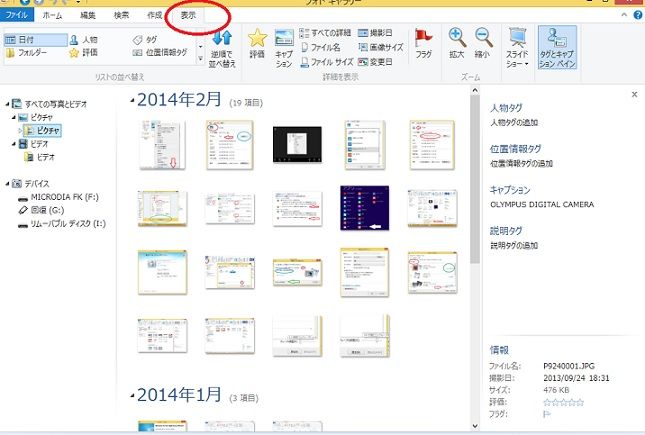Switch to the 作成 tab
Viewport: 645px width, 435px height.
coord(155,15)
